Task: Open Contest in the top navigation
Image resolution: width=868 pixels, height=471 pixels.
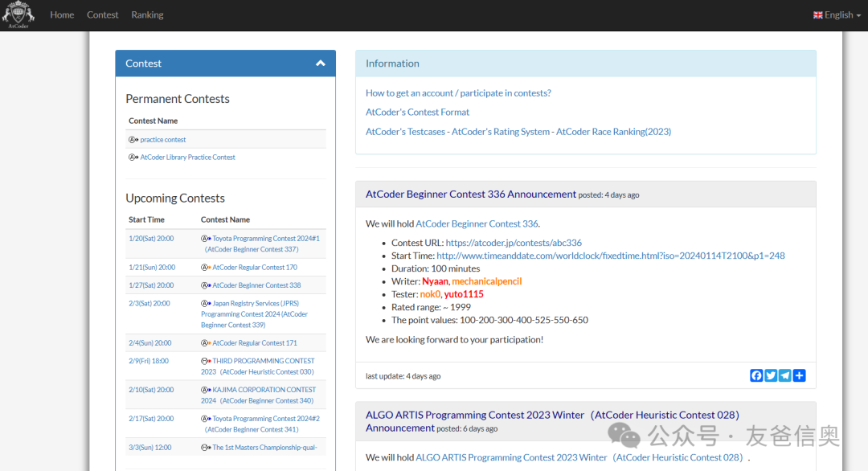Action: [x=102, y=15]
